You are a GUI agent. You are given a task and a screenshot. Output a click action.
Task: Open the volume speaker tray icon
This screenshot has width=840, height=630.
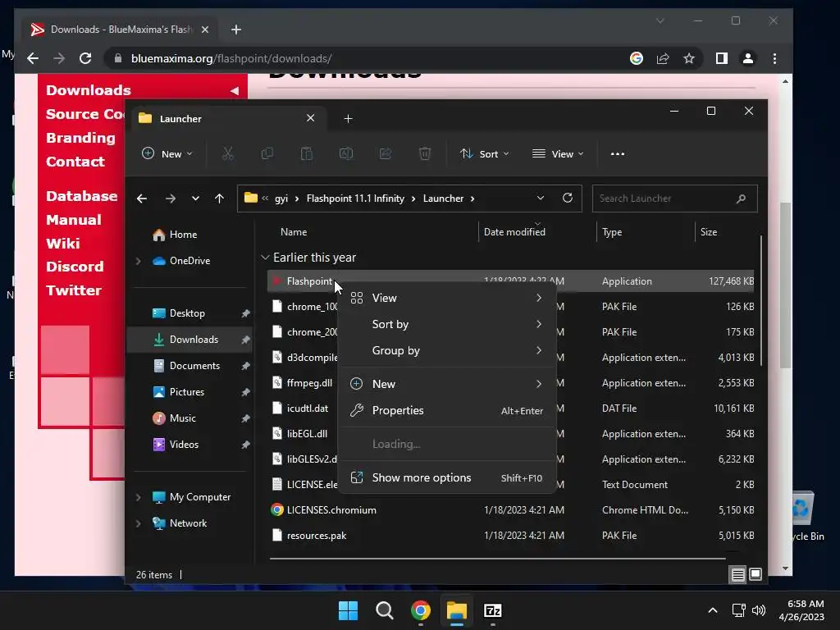pyautogui.click(x=759, y=610)
